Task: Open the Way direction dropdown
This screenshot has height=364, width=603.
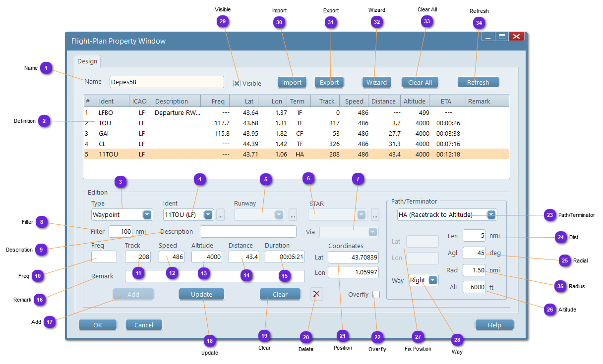Action: click(x=433, y=280)
